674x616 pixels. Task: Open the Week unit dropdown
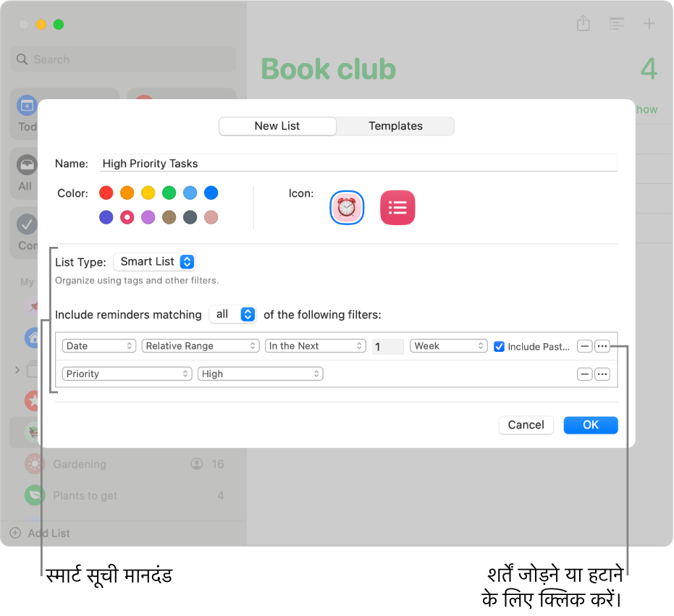tap(448, 346)
